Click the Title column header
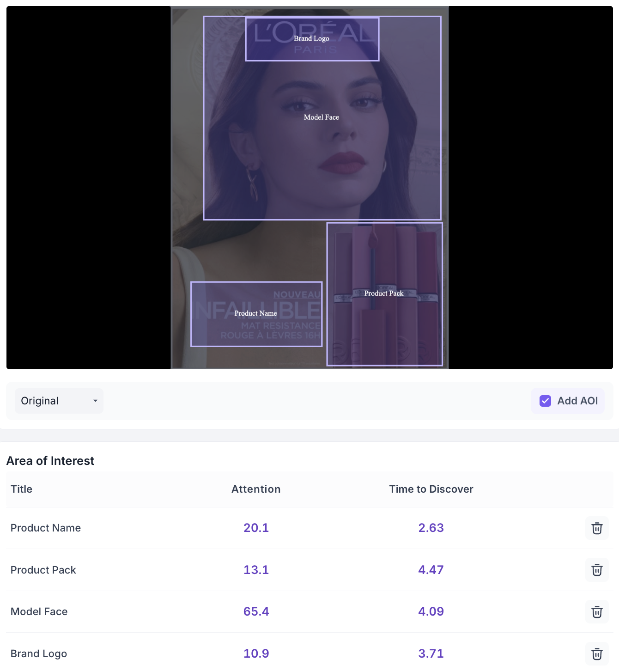Viewport: 619px width, 672px height. pyautogui.click(x=22, y=489)
